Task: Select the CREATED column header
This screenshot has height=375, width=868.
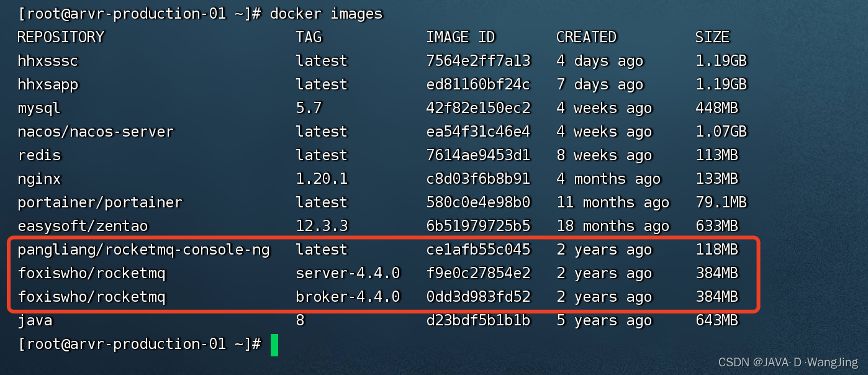Action: click(x=586, y=37)
